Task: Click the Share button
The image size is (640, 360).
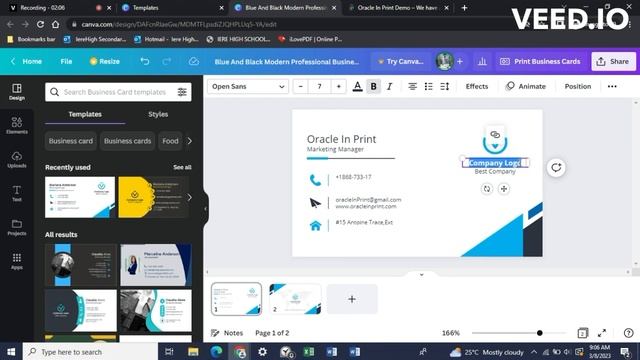Action: pos(613,62)
